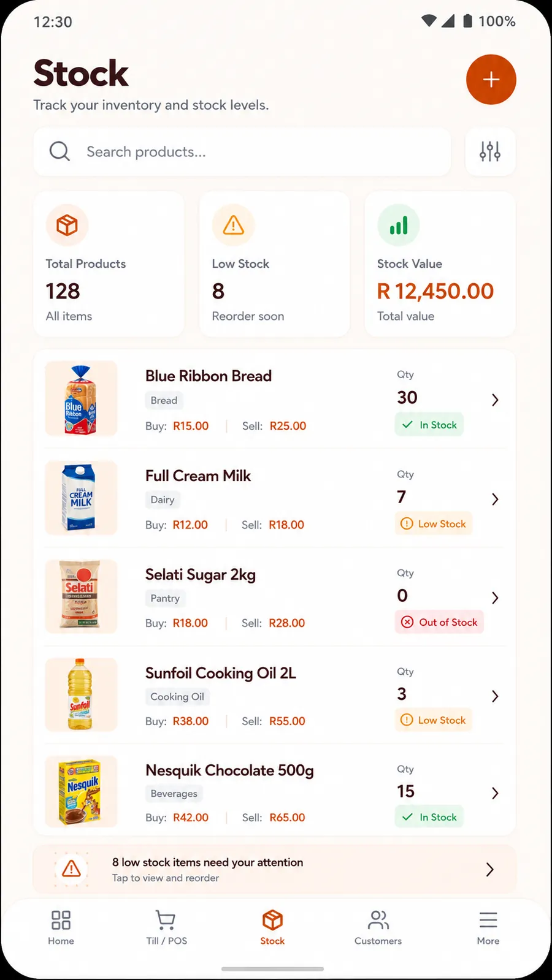Select the Stock tab icon
The width and height of the screenshot is (552, 980).
[x=272, y=920]
